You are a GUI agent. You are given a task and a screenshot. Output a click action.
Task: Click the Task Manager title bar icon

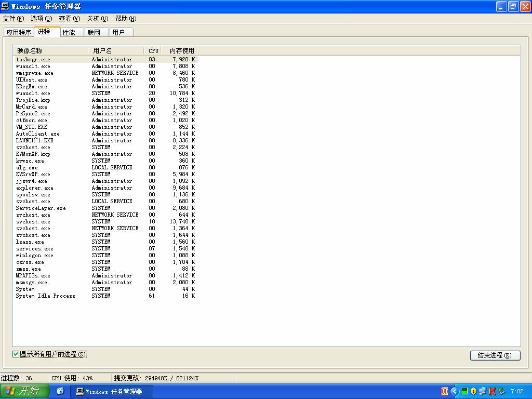pos(5,6)
